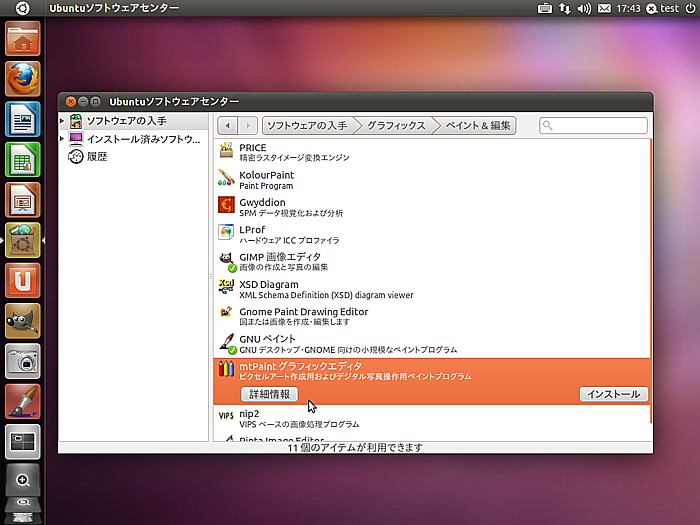Image resolution: width=700 pixels, height=525 pixels.
Task: Click the インストール button for mtPaint
Action: [613, 394]
